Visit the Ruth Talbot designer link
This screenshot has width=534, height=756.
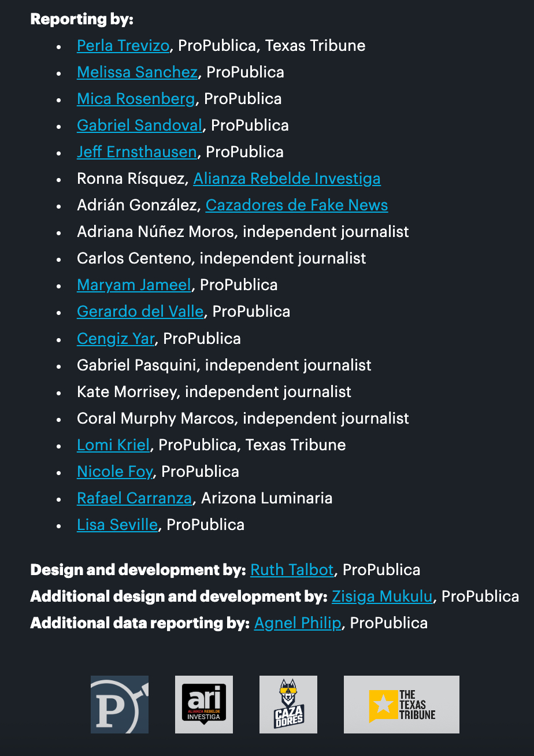click(x=292, y=569)
